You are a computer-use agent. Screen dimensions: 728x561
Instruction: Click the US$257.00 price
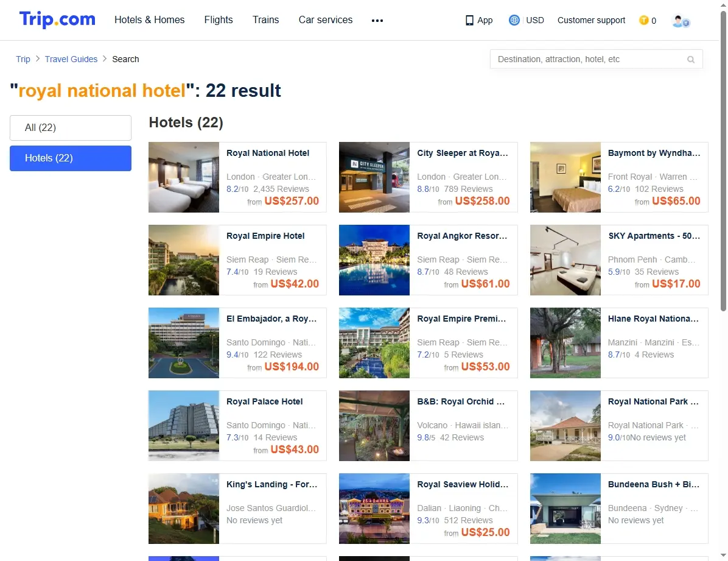coord(292,201)
